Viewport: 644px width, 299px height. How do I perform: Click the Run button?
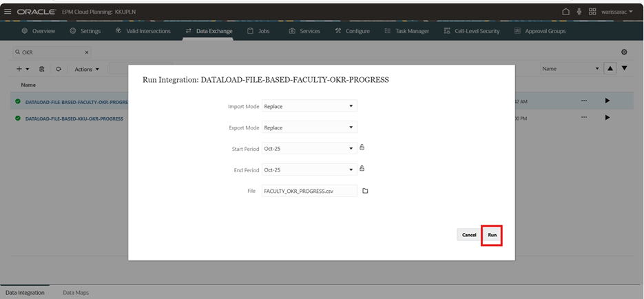(x=492, y=235)
